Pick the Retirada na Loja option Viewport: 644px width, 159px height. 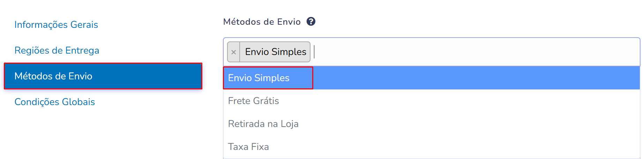263,124
